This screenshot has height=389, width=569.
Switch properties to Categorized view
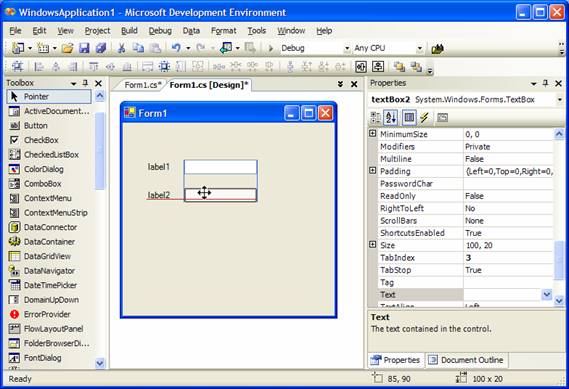[375, 117]
